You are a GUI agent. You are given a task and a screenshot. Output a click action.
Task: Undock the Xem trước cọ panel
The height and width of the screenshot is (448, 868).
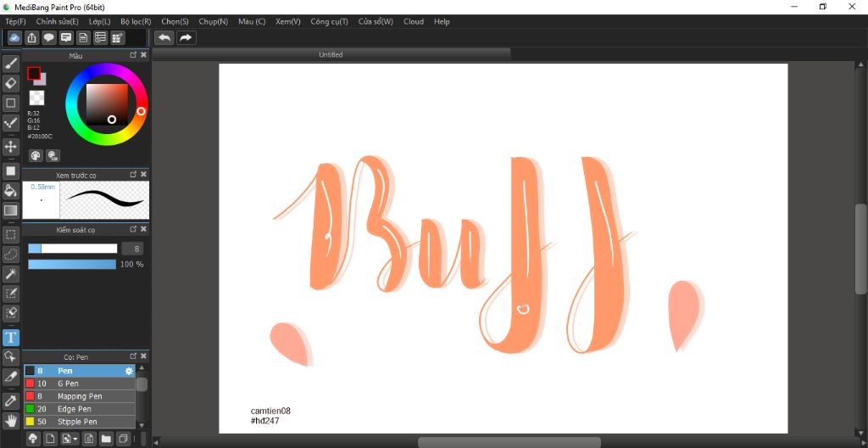(133, 174)
